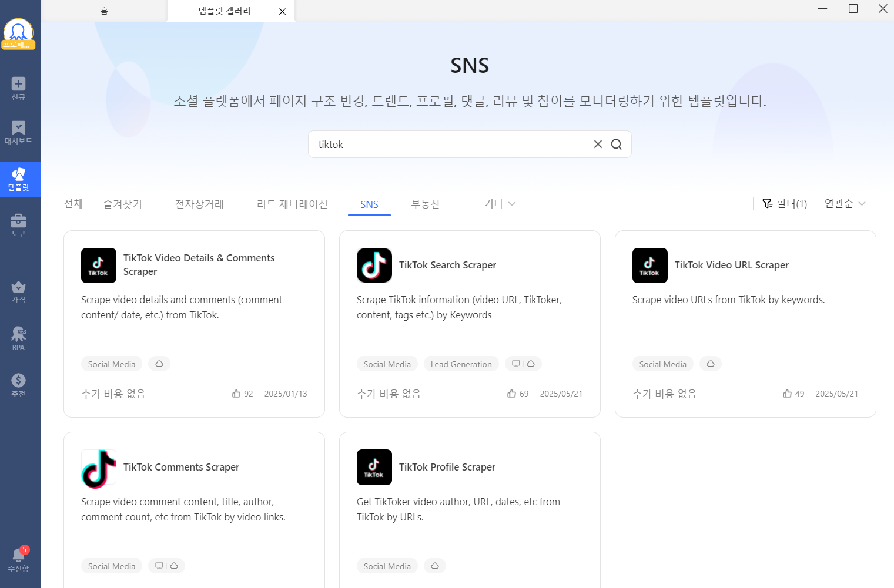894x588 pixels.
Task: Open the 대시보드 dashboard icon
Action: pos(18,132)
